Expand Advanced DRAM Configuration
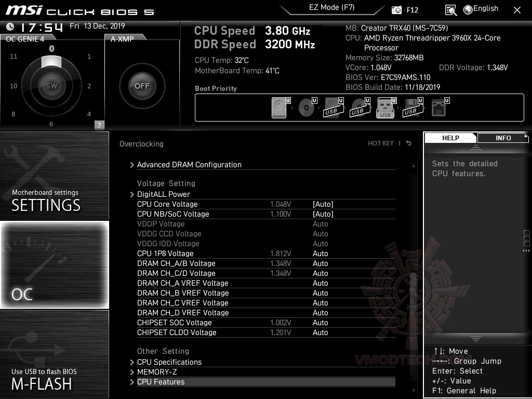Viewport: 532px width, 399px height. pyautogui.click(x=189, y=165)
